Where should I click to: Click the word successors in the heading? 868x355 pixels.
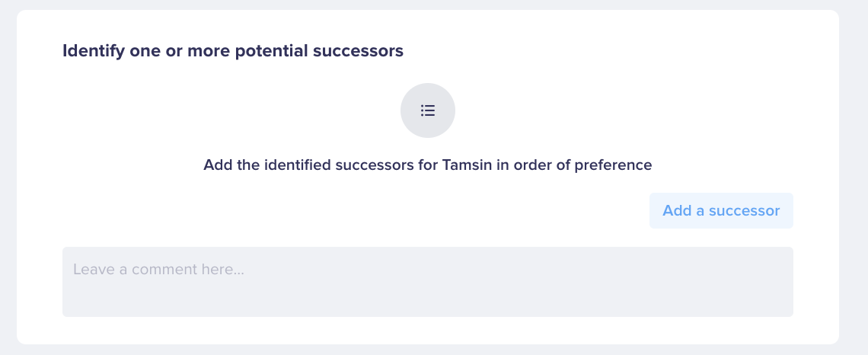[x=358, y=51]
